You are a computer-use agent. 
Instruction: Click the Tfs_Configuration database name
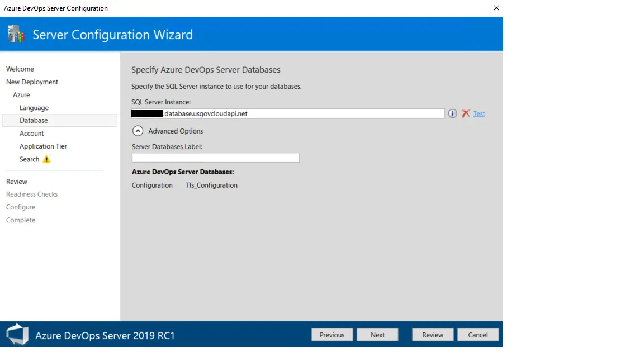pos(211,185)
